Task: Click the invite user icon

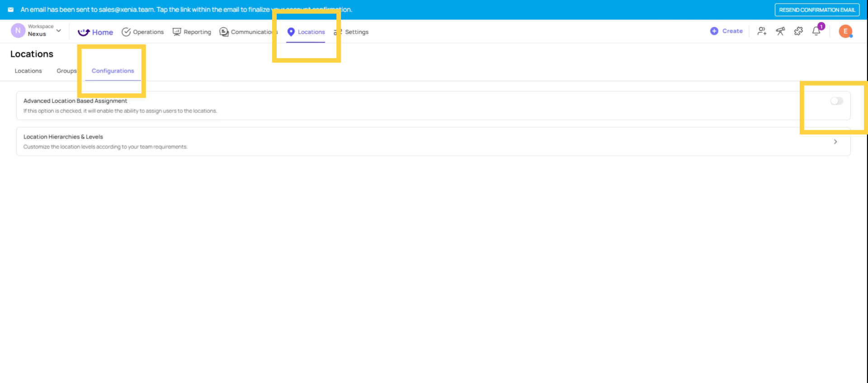Action: coord(762,31)
